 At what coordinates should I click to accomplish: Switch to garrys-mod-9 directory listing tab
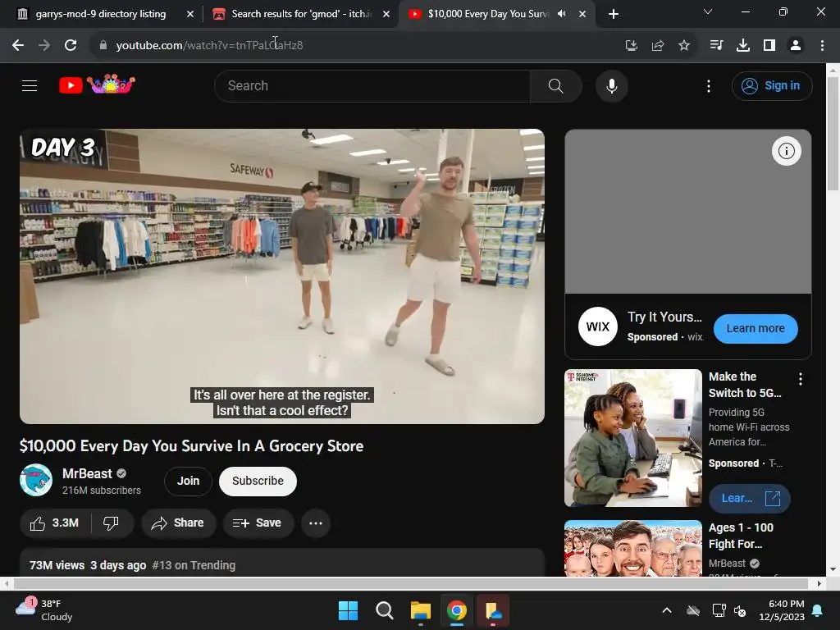pos(101,14)
